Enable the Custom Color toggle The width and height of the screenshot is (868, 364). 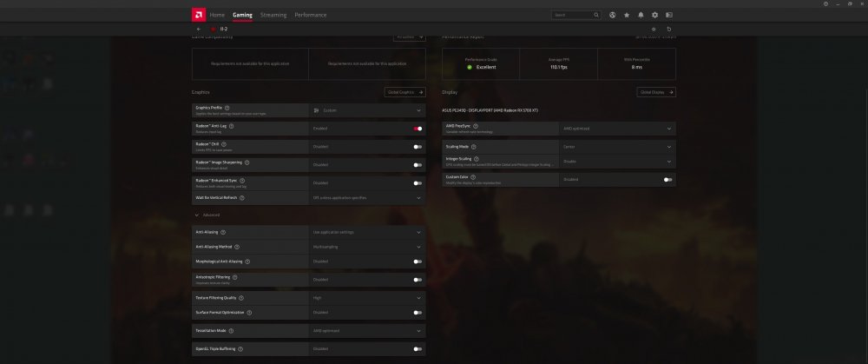pos(668,180)
